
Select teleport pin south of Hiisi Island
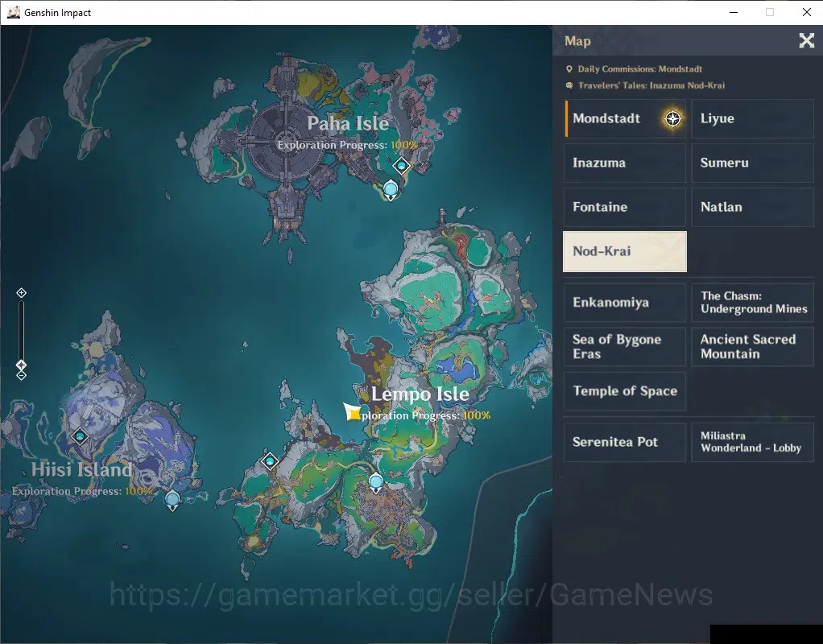[172, 500]
